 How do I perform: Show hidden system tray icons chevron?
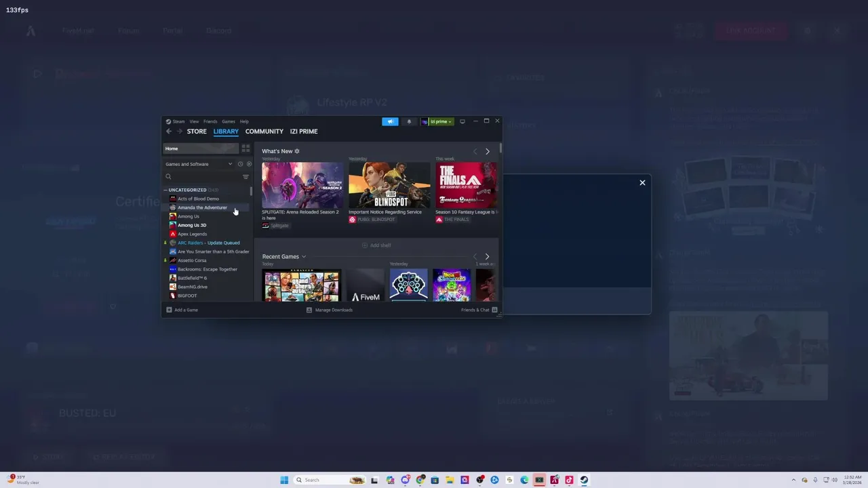tap(793, 480)
